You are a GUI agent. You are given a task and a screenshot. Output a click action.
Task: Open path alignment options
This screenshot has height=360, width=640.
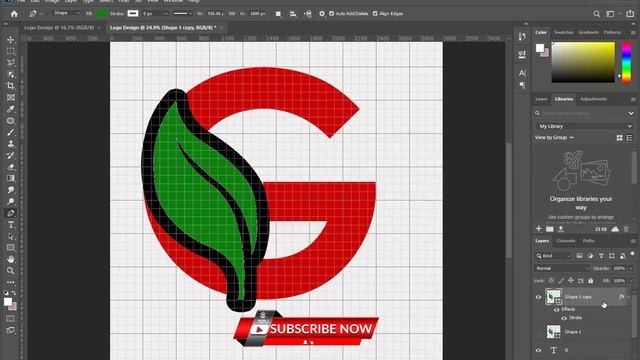(293, 14)
